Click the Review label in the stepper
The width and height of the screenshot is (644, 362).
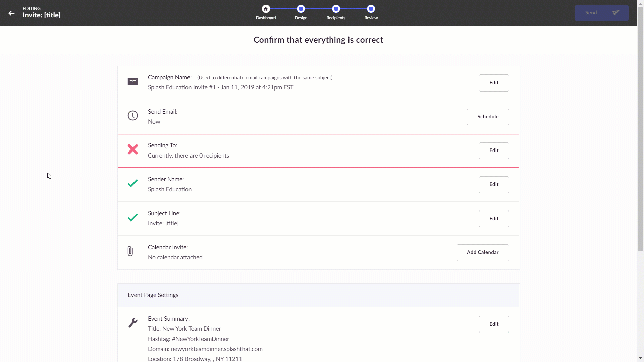(x=371, y=18)
